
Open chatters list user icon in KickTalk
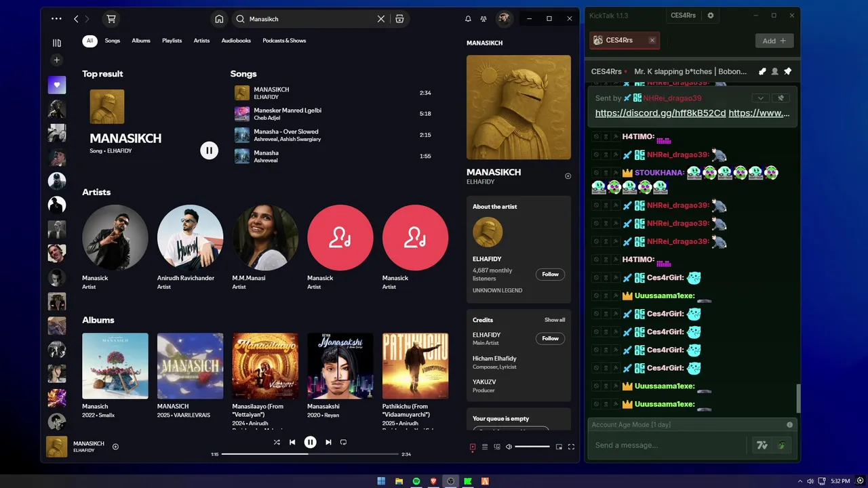(775, 71)
